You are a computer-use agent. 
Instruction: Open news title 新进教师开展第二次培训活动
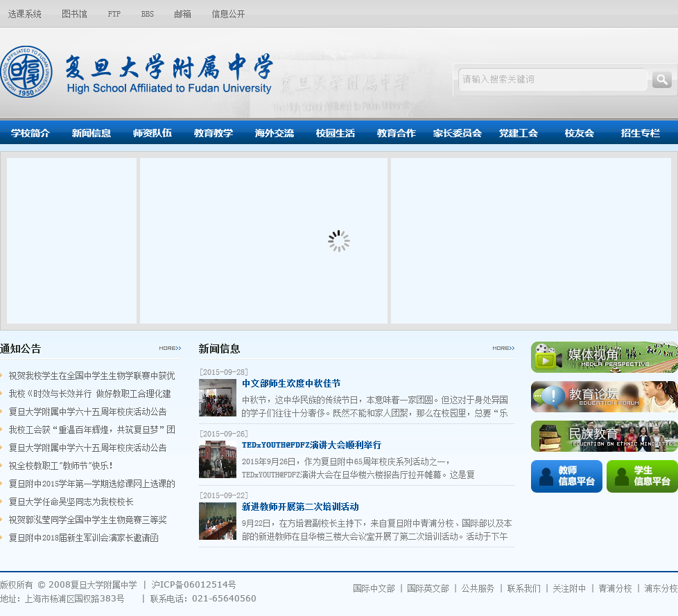coord(300,507)
